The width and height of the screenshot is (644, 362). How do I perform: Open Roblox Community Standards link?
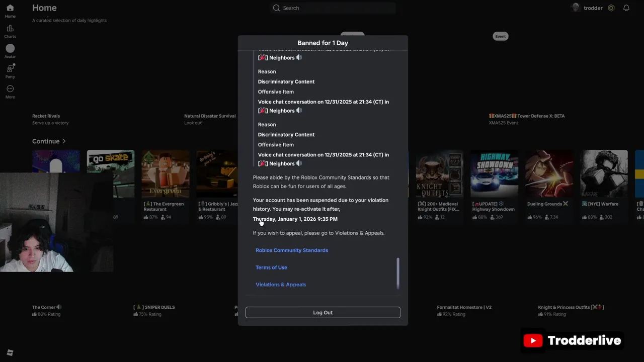click(x=292, y=250)
